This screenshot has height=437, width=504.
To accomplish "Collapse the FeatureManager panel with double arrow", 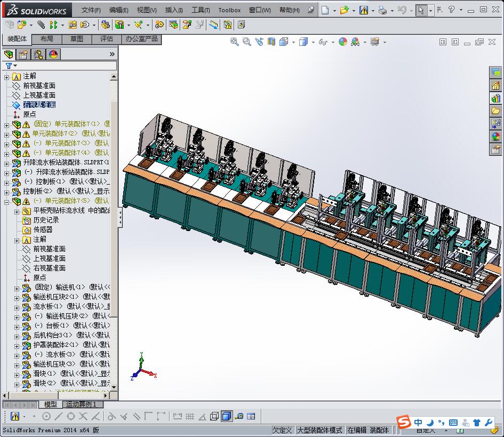I will coord(111,54).
